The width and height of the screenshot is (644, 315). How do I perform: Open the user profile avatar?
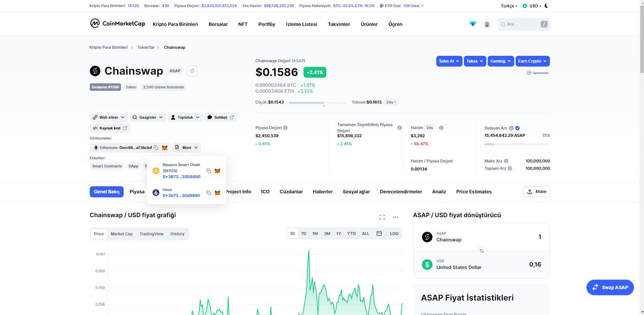tap(487, 24)
